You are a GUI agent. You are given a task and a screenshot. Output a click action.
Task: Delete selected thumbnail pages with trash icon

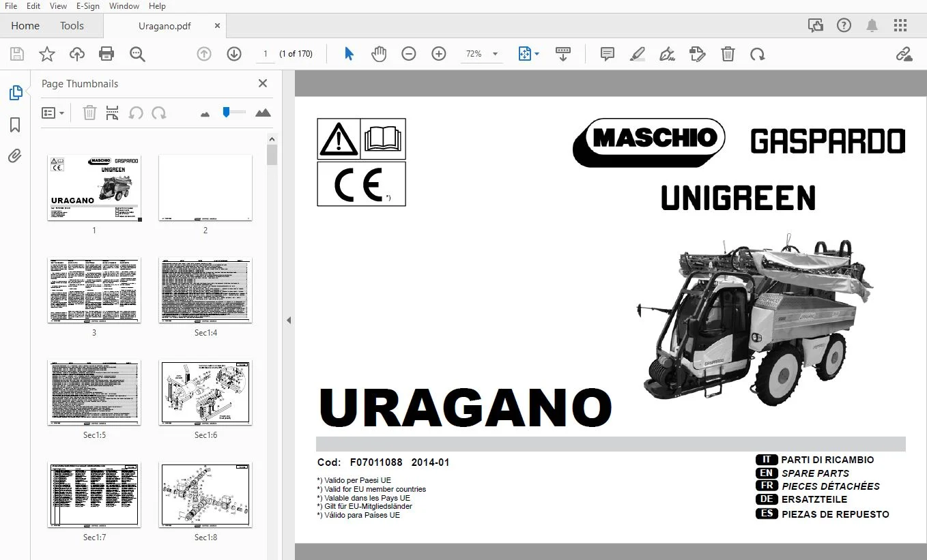click(x=89, y=113)
